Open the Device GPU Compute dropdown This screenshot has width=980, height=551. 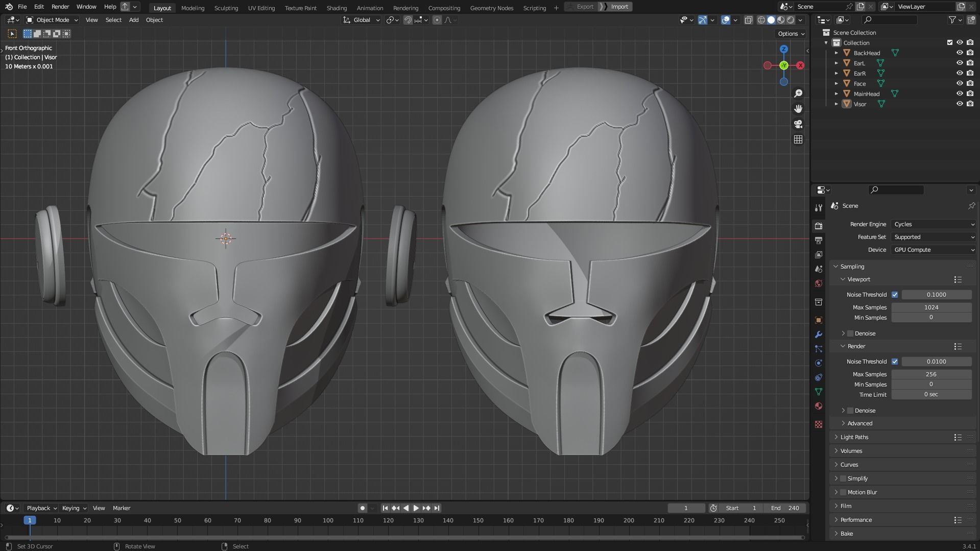[x=934, y=250]
